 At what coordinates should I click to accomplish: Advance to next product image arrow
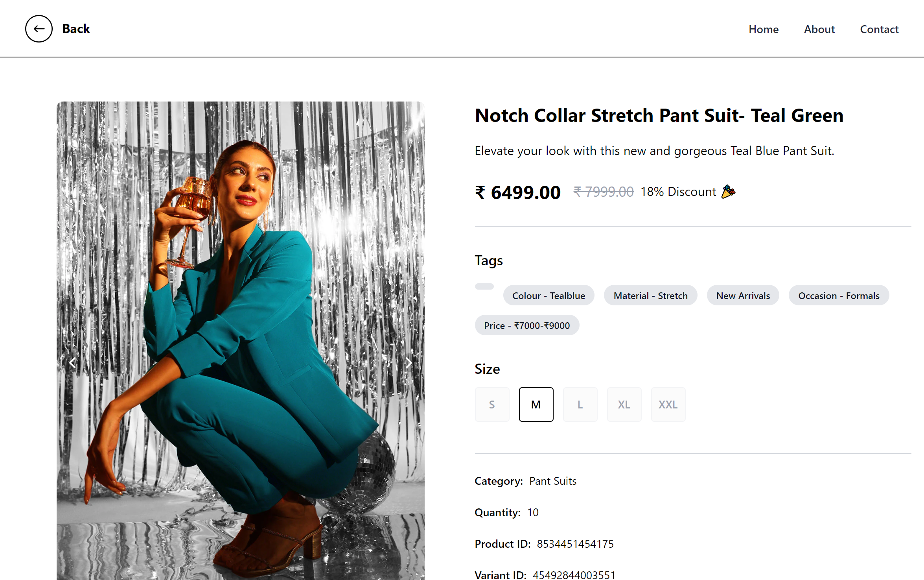pyautogui.click(x=409, y=363)
